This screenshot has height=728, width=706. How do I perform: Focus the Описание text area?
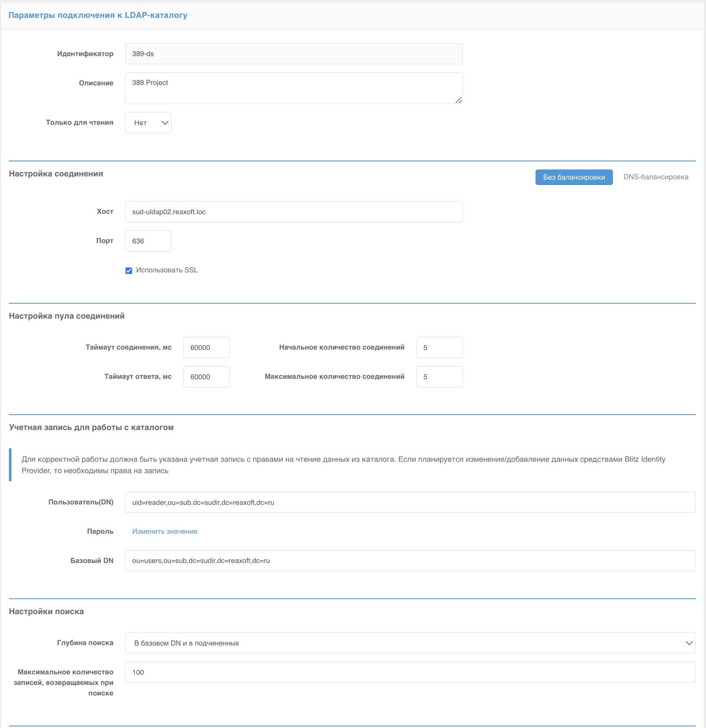[x=294, y=88]
